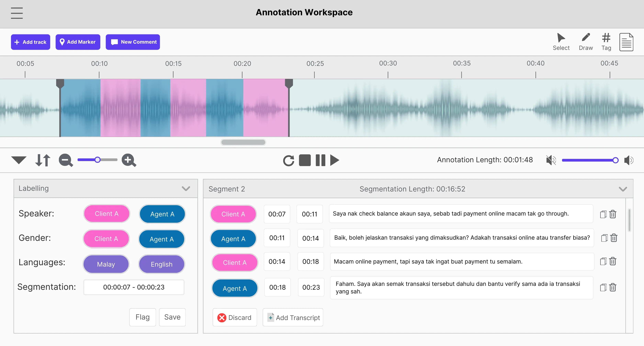644x346 pixels.
Task: Collapse the Labelling panel chevron
Action: tap(186, 188)
